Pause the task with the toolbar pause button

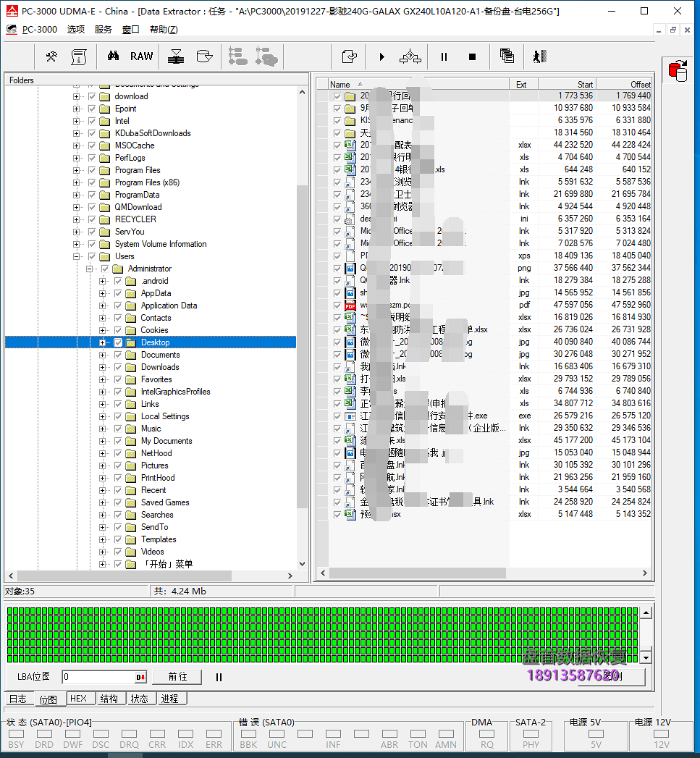click(x=444, y=57)
